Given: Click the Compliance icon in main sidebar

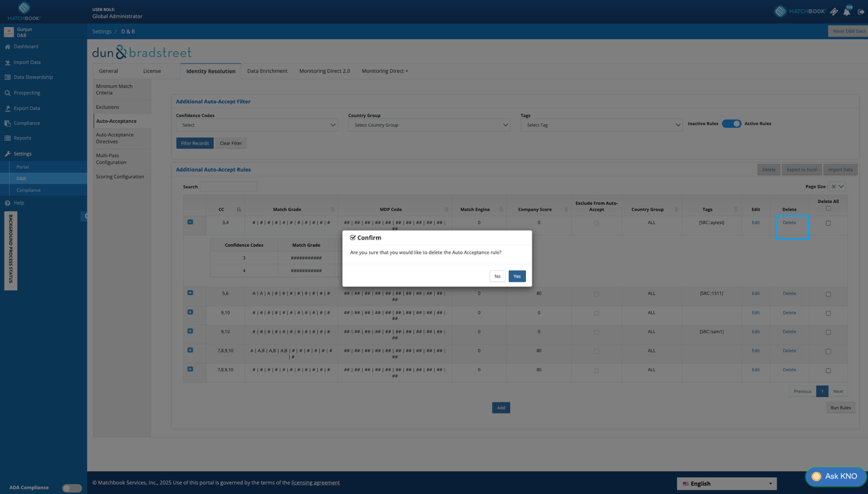Looking at the screenshot, I should 8,123.
